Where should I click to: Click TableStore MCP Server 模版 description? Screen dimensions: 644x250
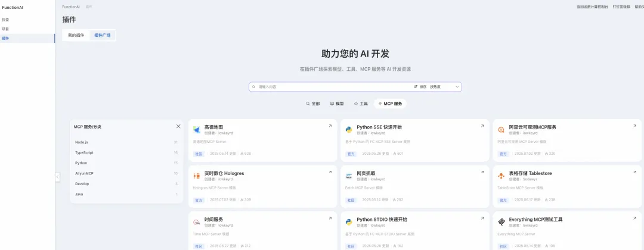pyautogui.click(x=520, y=187)
